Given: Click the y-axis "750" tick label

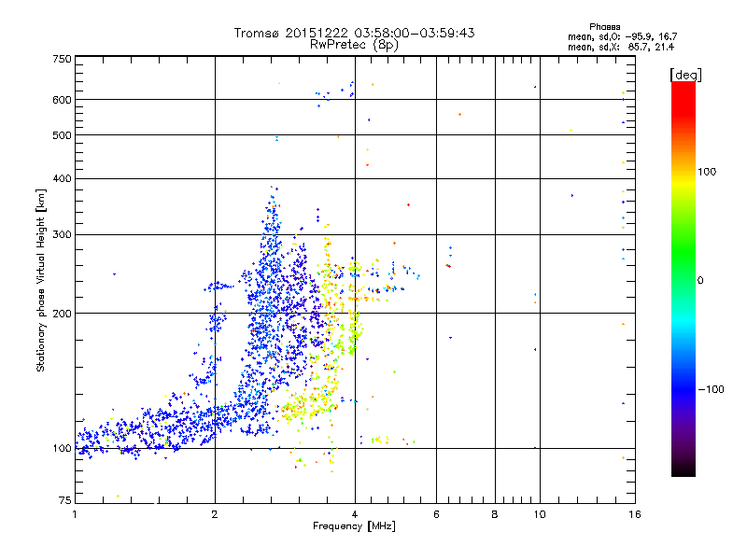Looking at the screenshot, I should coord(63,59).
